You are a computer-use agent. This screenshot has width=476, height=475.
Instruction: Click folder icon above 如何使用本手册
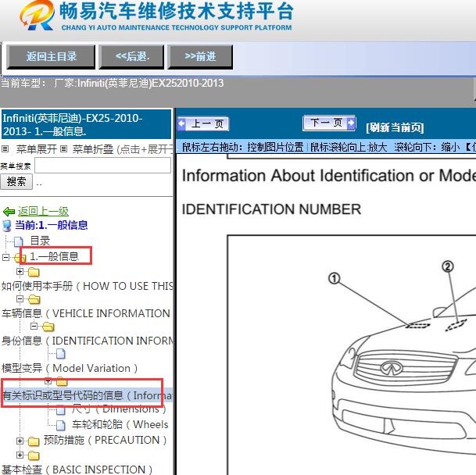click(34, 272)
